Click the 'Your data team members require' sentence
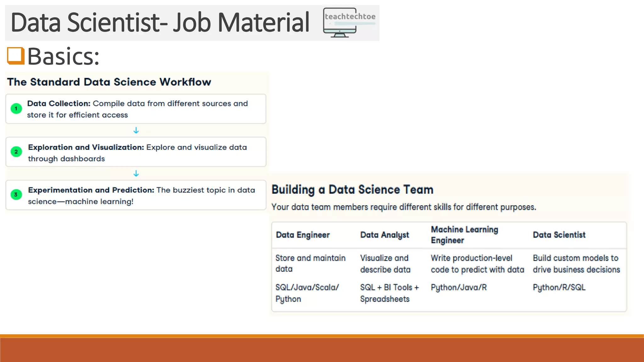This screenshot has height=362, width=644. click(x=404, y=207)
